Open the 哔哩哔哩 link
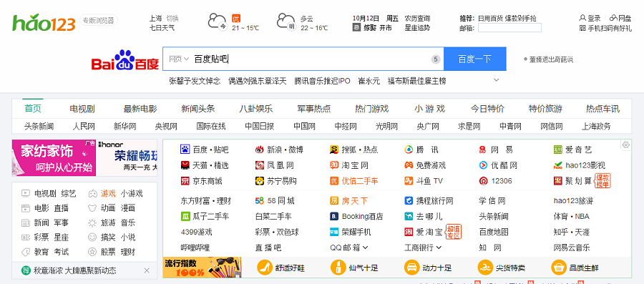 [x=195, y=248]
